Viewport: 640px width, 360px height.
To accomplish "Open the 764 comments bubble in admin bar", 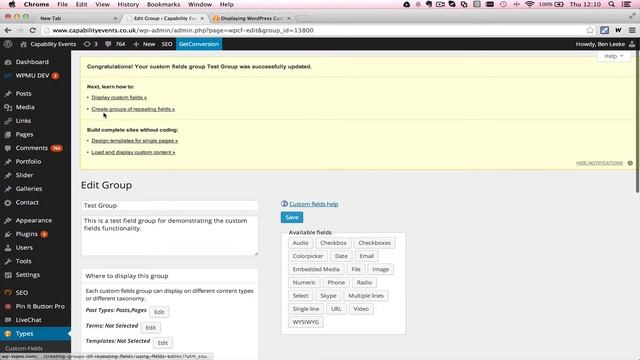I will tap(116, 44).
